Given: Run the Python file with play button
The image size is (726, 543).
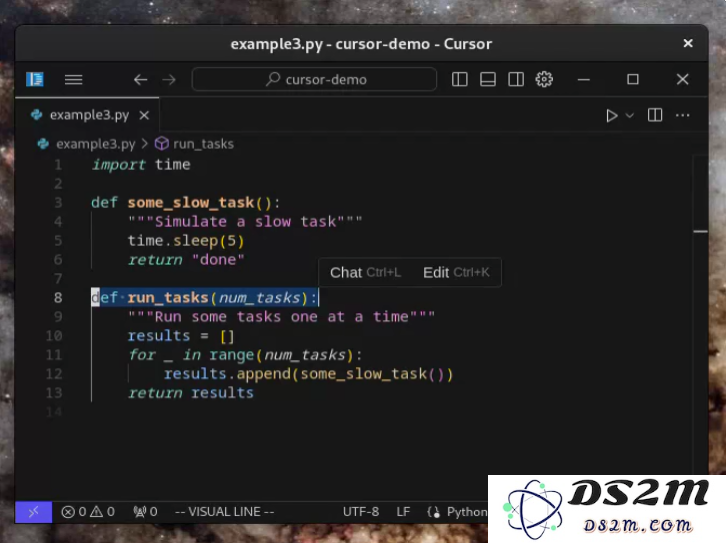Looking at the screenshot, I should pos(612,115).
